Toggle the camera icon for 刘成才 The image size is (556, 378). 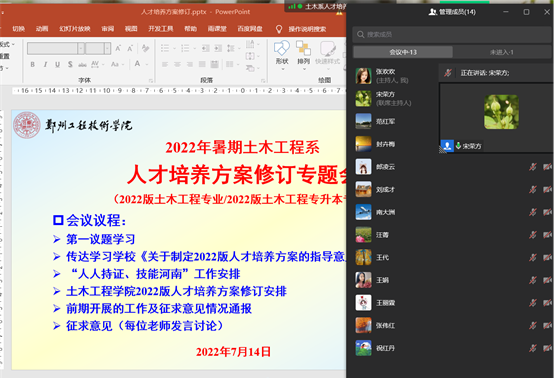coord(547,189)
